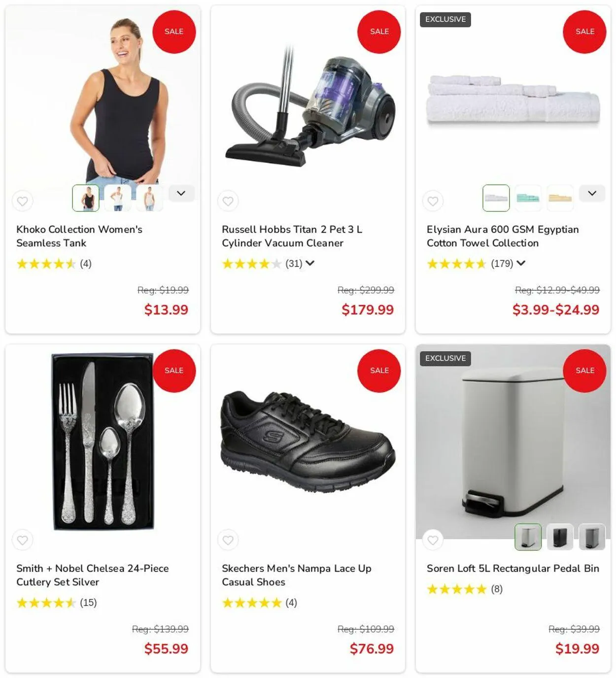Open Skechers Men's Nampa Lace Up shoes link
Viewport: 616px width, 678px height.
tap(296, 575)
